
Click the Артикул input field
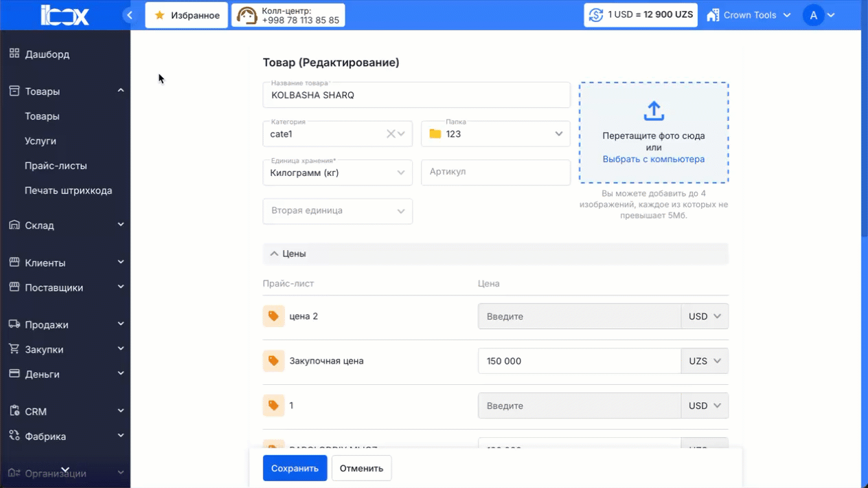(x=495, y=172)
